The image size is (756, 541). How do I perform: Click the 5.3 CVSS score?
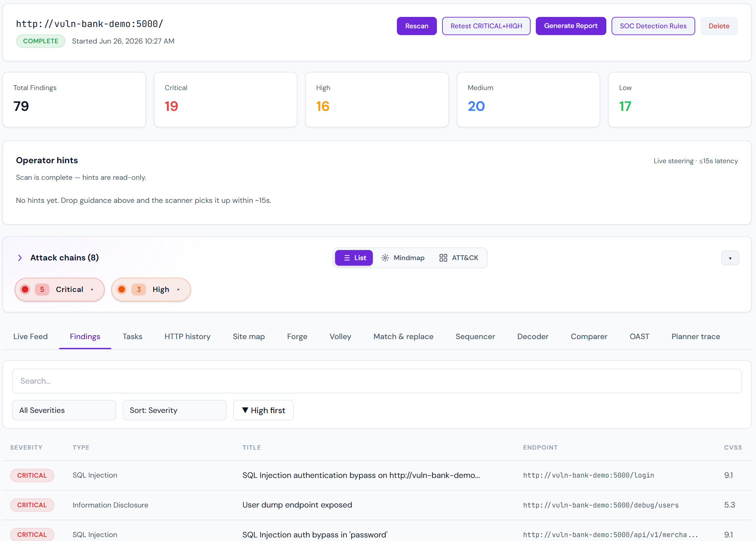click(729, 505)
